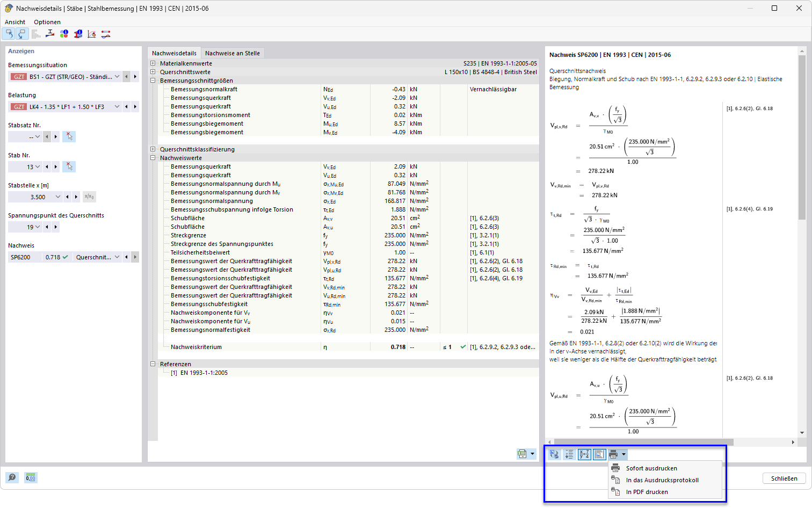Select the Bemessungsnormalfestigkeit row
Viewport: 812px width, 508px height.
pos(348,330)
